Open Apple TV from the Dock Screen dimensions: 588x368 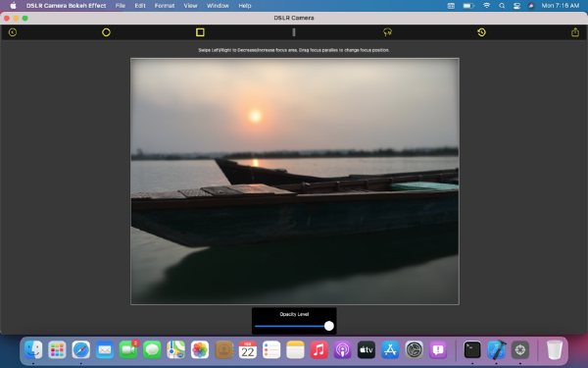367,350
